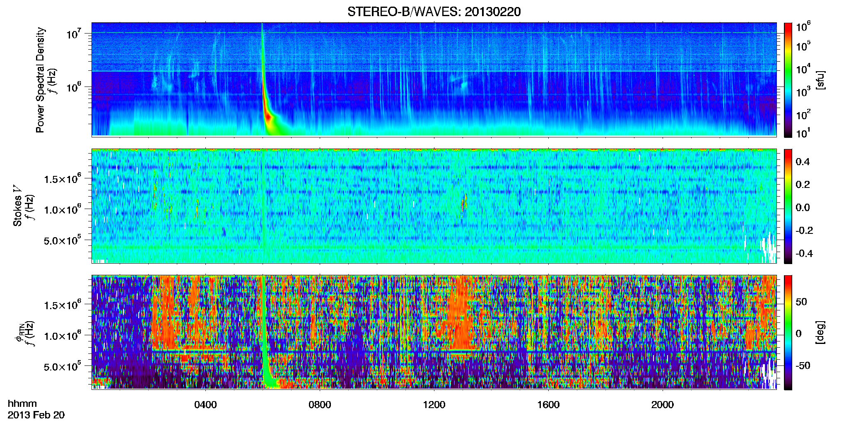Click the 0.4 tick on Stokes colorbar
The width and height of the screenshot is (868, 447).
pos(803,161)
